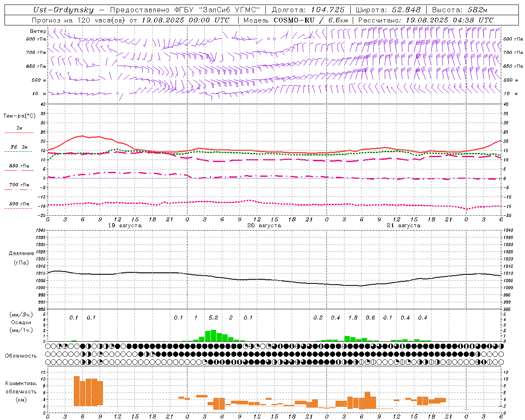Click the tallest green precipitation bar
This screenshot has height=420, width=525.
(213, 335)
